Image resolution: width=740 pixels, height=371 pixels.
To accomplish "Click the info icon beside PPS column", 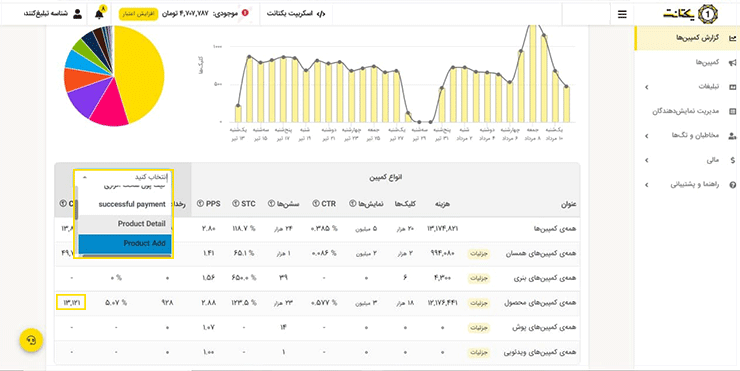I will pos(200,204).
